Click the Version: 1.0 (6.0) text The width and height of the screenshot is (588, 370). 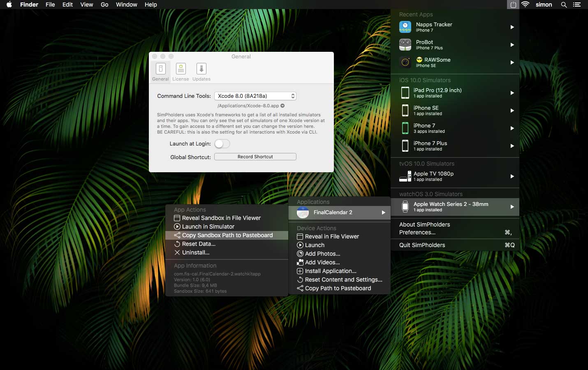pos(192,280)
